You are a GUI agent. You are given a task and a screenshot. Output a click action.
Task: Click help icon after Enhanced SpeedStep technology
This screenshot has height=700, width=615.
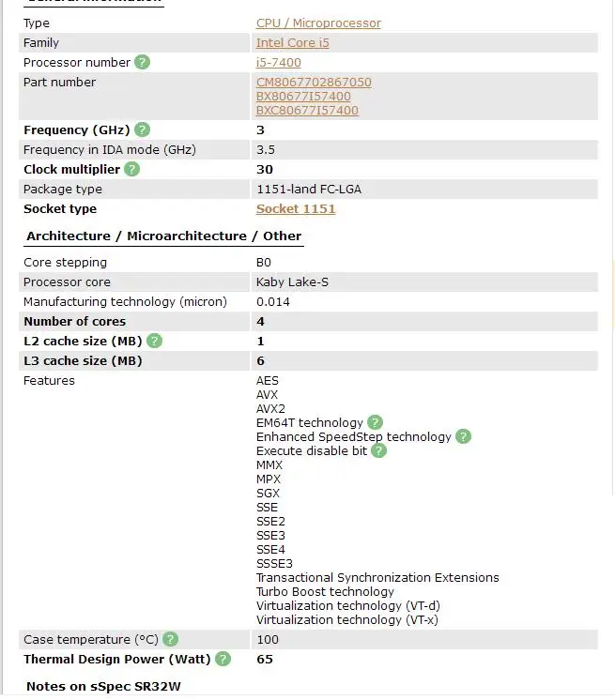(463, 436)
